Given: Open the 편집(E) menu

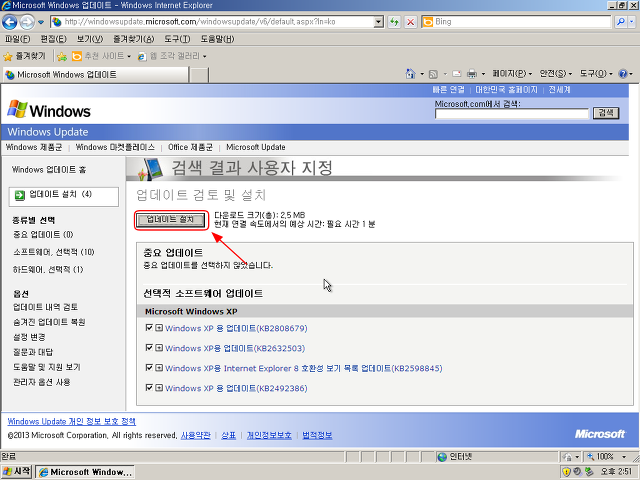Looking at the screenshot, I should (53, 39).
